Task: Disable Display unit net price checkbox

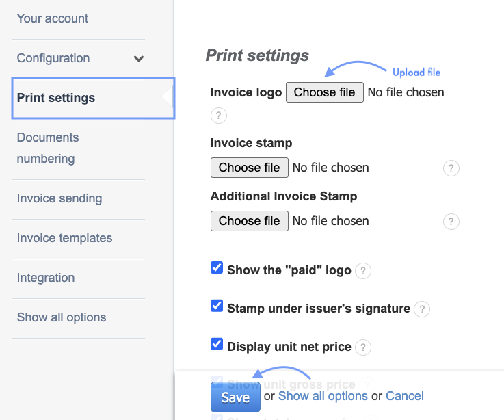Action: point(217,345)
